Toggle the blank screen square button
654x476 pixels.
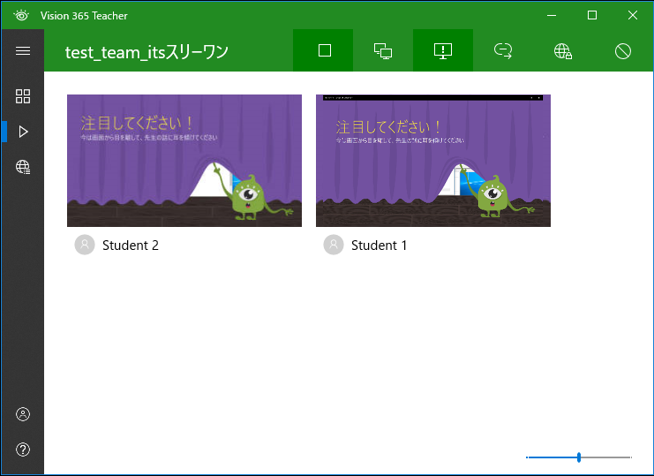coord(324,50)
